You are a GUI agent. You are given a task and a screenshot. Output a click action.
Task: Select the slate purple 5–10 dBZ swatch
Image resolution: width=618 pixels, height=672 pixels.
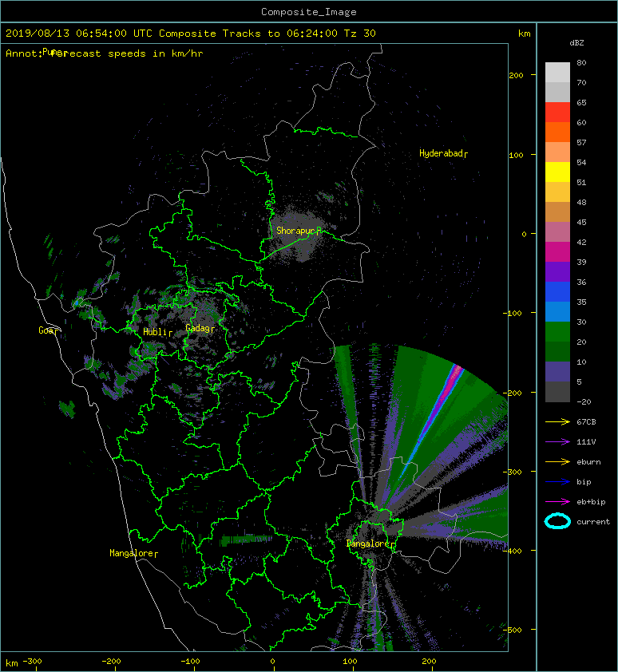[x=557, y=372]
